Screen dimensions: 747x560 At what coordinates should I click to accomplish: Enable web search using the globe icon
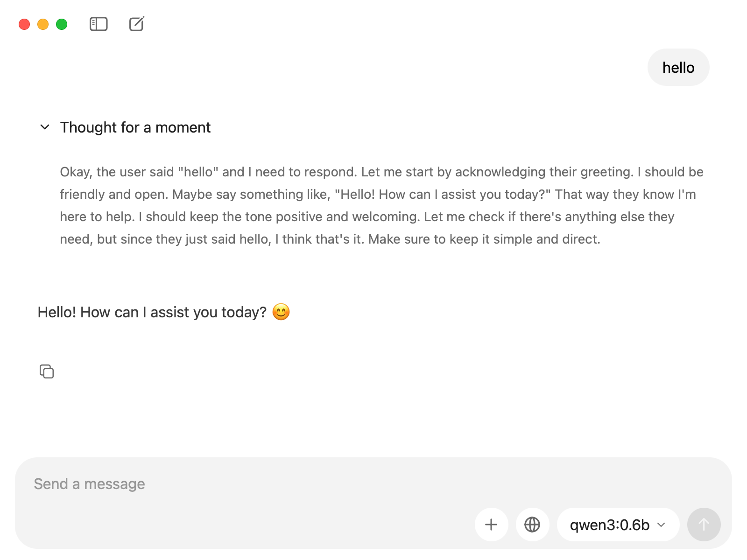pos(532,525)
